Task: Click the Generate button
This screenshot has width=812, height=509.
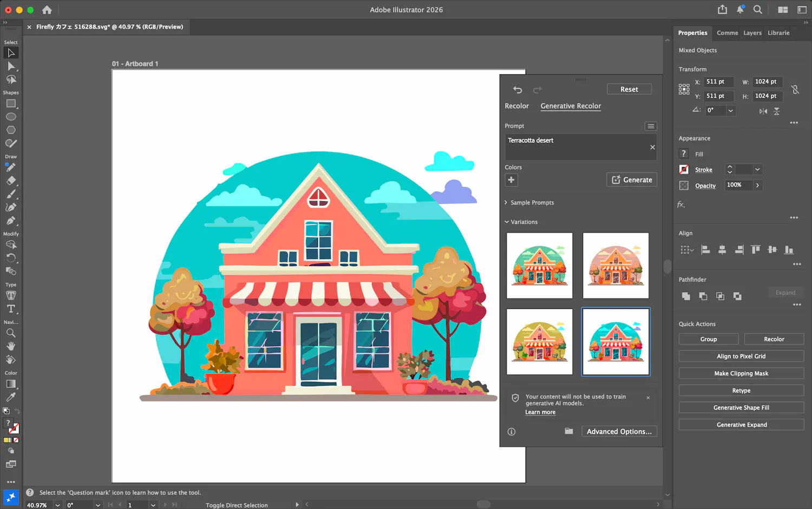Action: pyautogui.click(x=632, y=180)
